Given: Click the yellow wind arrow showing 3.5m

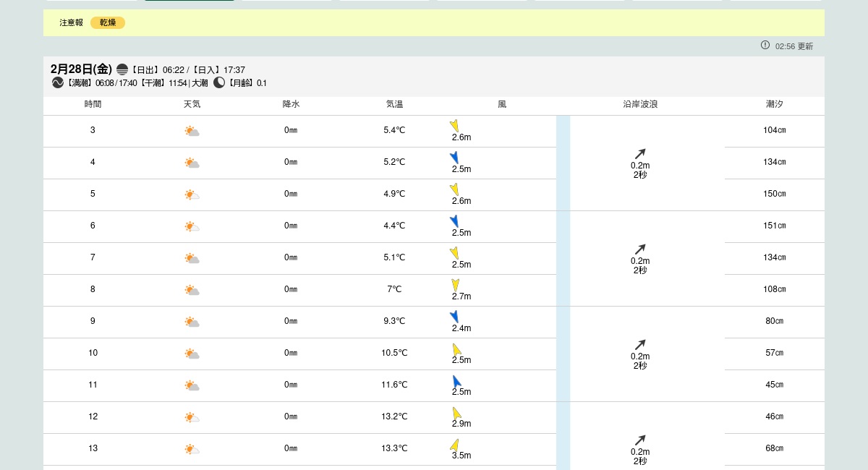Looking at the screenshot, I should click(455, 444).
